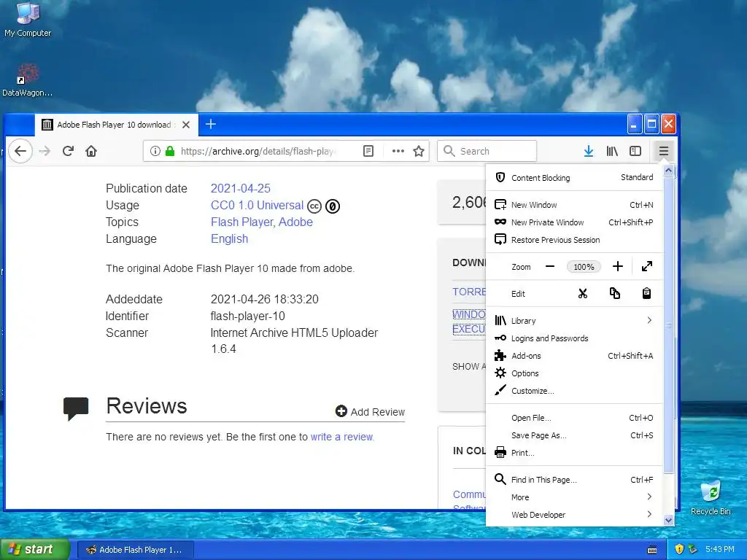Toggle reader view in address bar
Viewport: 747px width, 560px height.
tap(368, 152)
